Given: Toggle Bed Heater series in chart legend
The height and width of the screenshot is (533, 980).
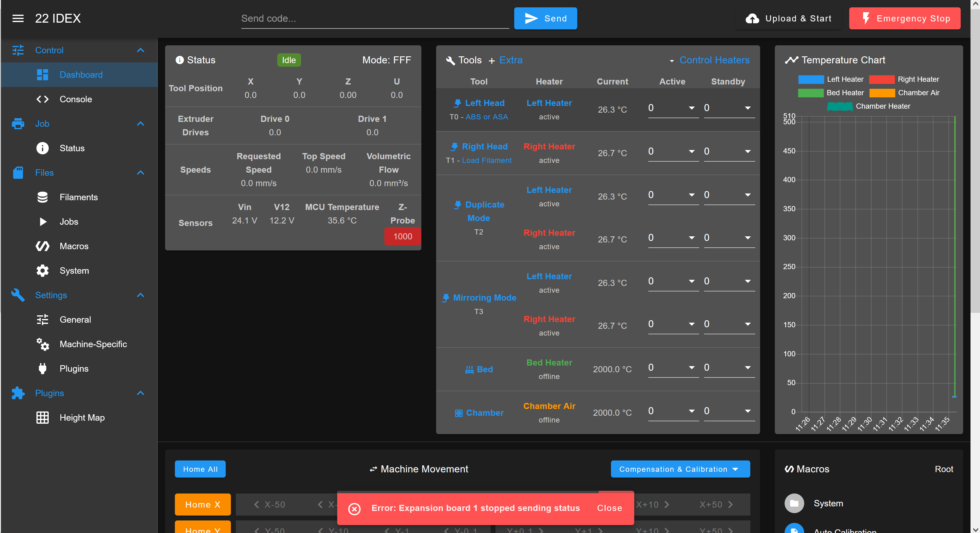Looking at the screenshot, I should [831, 93].
